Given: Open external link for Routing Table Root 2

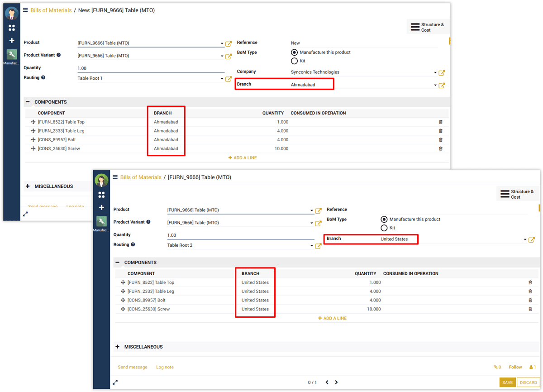Looking at the screenshot, I should (318, 246).
